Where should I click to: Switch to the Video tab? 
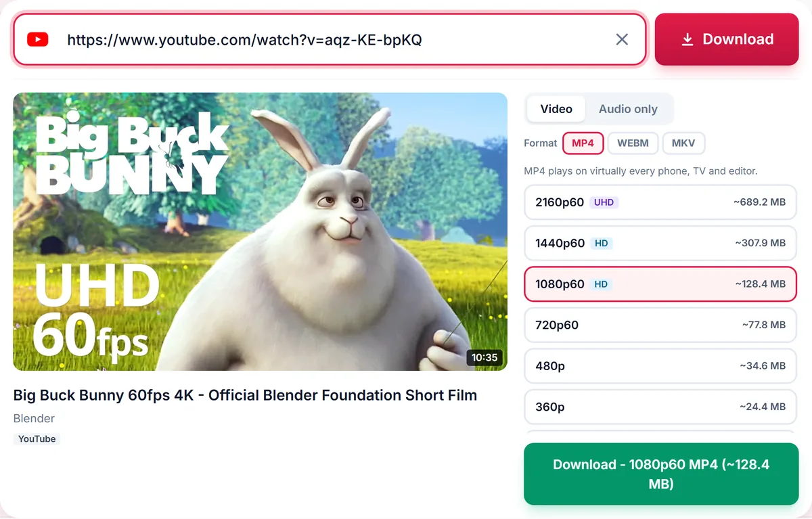point(556,109)
